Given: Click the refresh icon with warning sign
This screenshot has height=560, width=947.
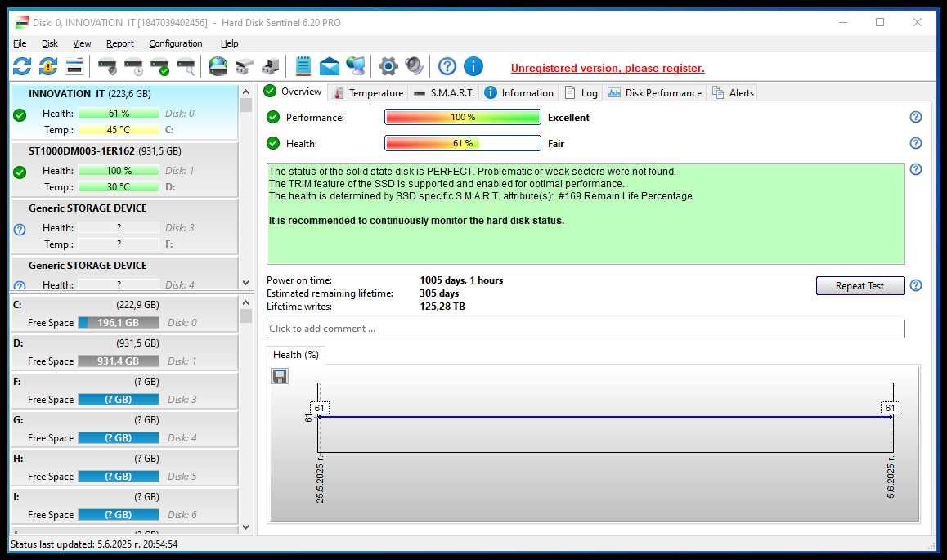Looking at the screenshot, I should click(48, 66).
